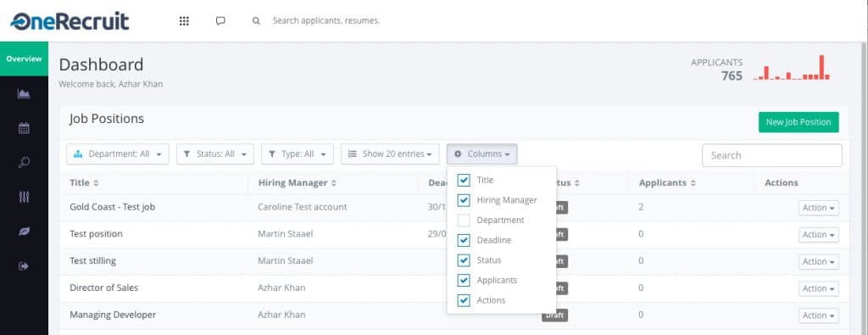Image resolution: width=868 pixels, height=335 pixels.
Task: Open Action menu for Gold Coast job
Action: click(x=818, y=208)
